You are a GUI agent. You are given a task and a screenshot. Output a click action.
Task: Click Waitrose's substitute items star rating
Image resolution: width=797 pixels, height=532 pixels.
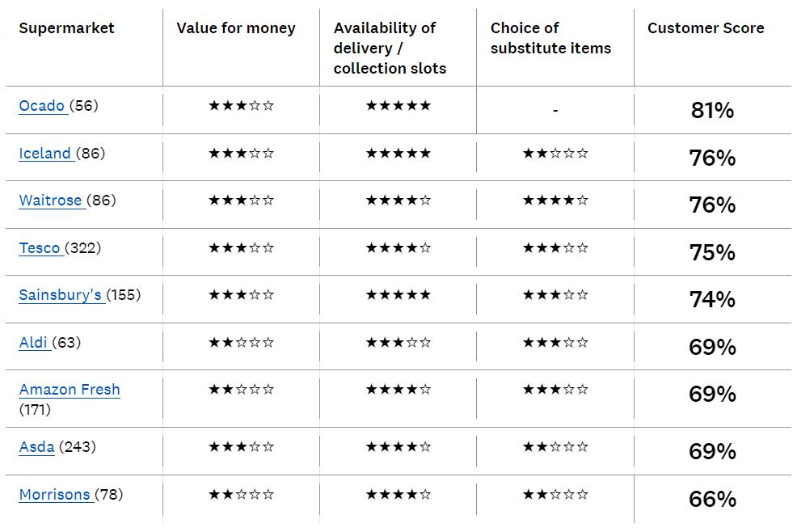coord(555,201)
